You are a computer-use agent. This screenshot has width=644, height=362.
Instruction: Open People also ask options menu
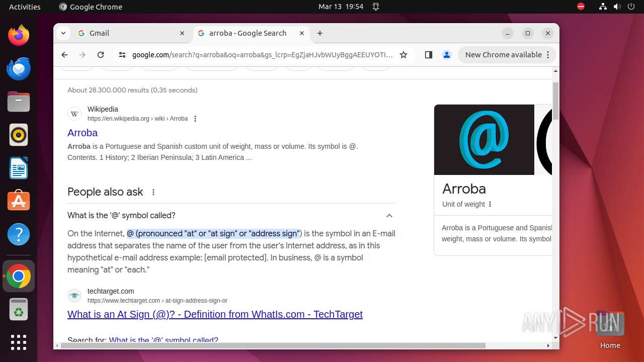point(153,192)
